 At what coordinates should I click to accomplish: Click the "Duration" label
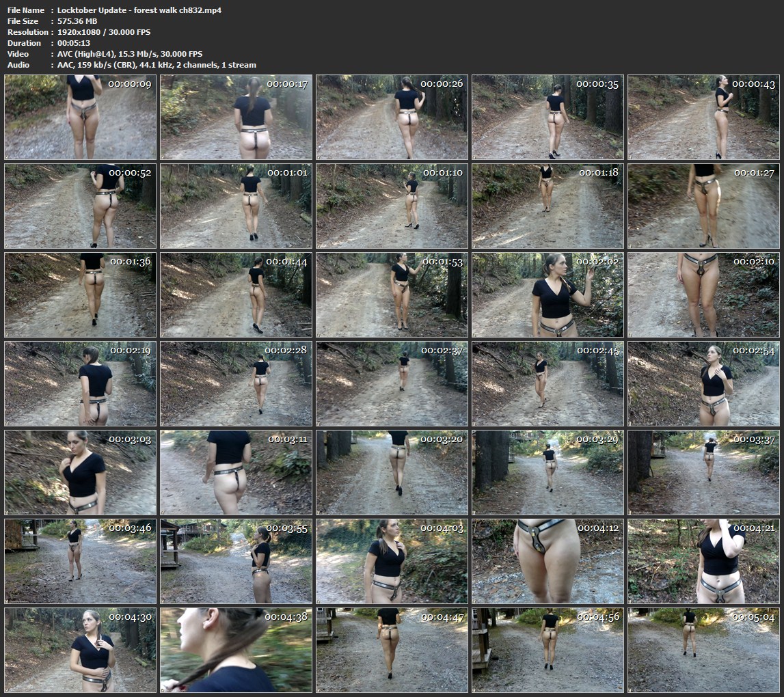24,43
